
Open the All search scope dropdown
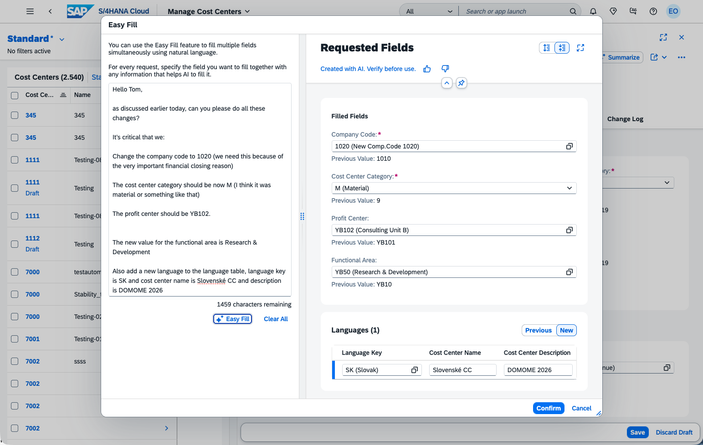(429, 11)
